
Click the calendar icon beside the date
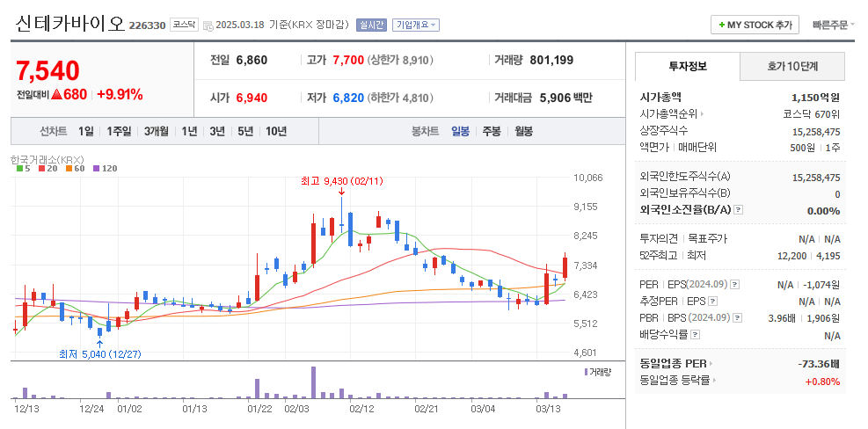tap(208, 25)
